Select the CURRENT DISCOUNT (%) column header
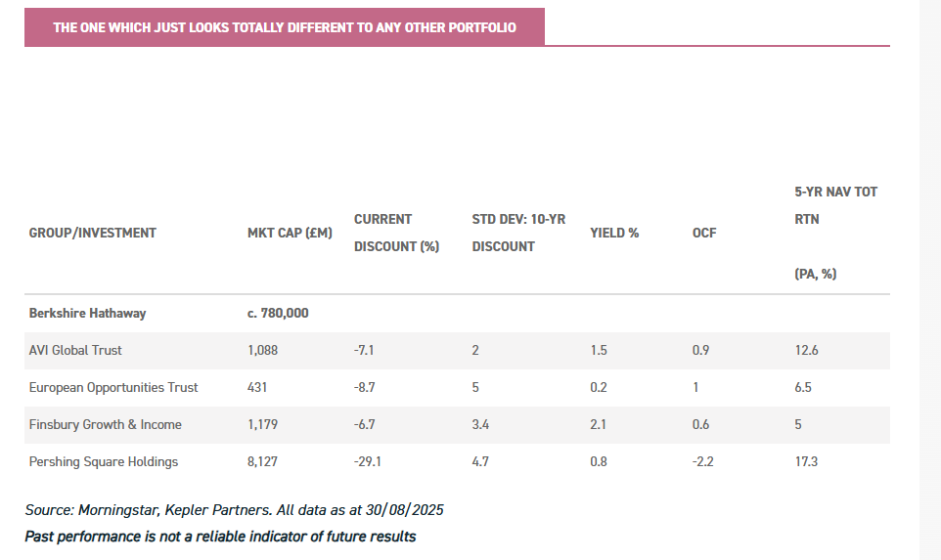 [x=396, y=233]
